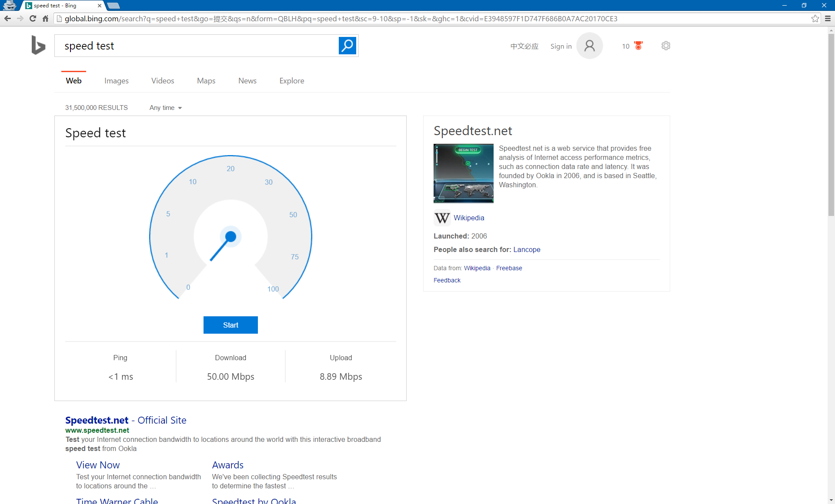Expand the Any time filter dropdown

(x=166, y=108)
